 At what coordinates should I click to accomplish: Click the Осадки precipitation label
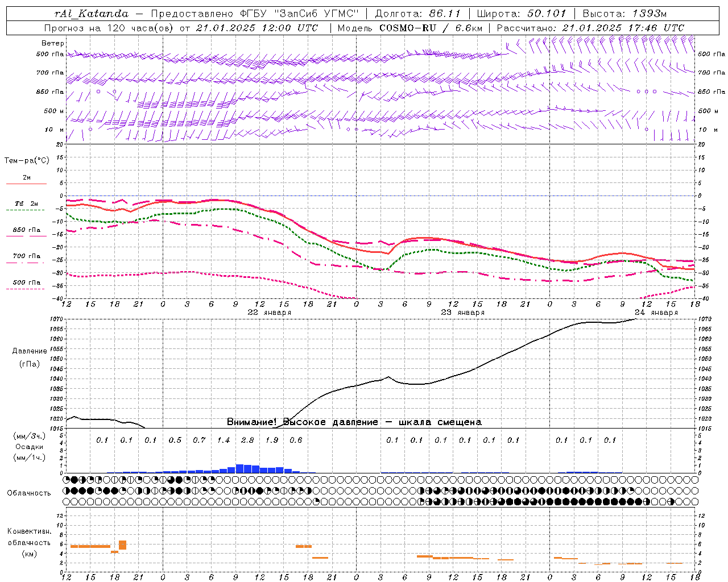point(29,447)
